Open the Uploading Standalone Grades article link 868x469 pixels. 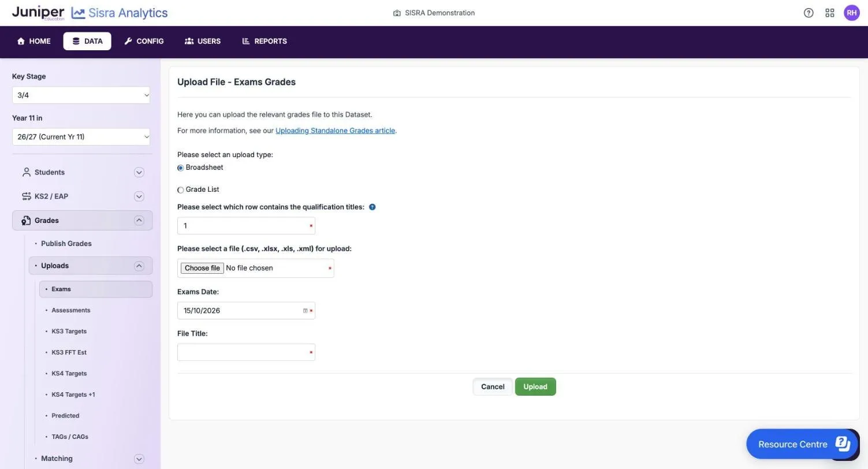[x=335, y=131]
